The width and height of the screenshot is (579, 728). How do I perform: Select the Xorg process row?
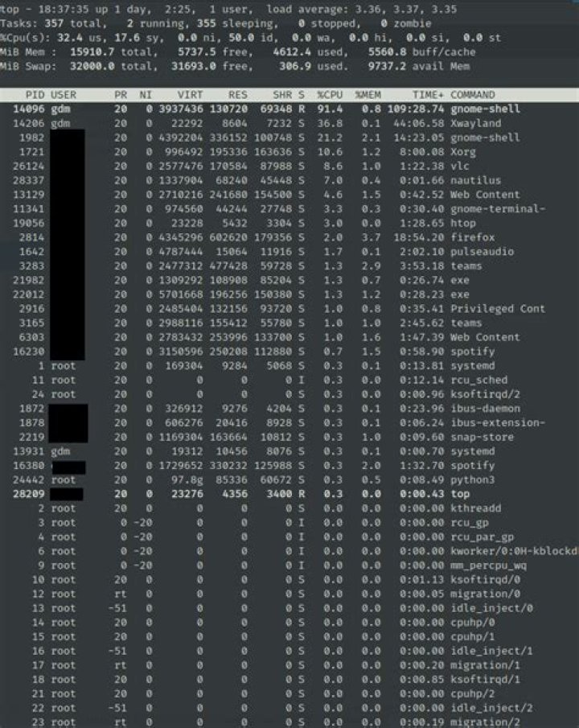point(289,152)
